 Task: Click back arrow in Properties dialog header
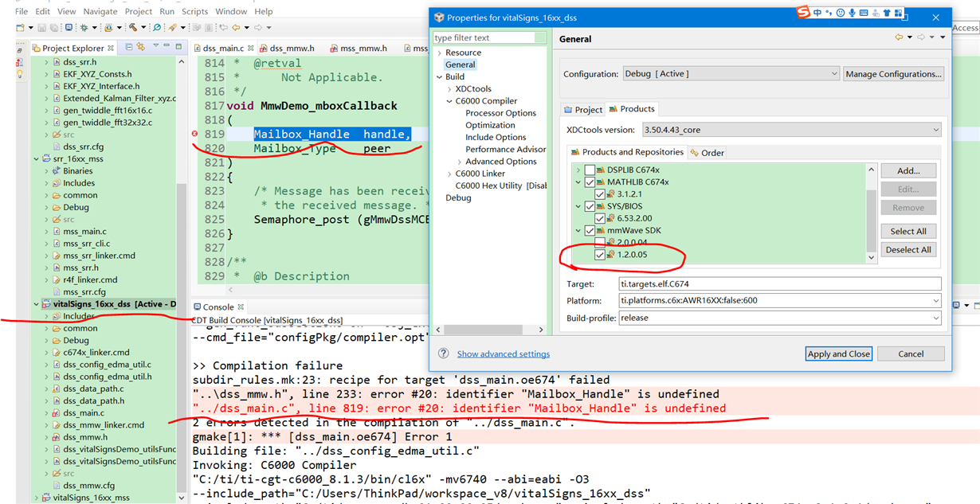click(x=899, y=37)
